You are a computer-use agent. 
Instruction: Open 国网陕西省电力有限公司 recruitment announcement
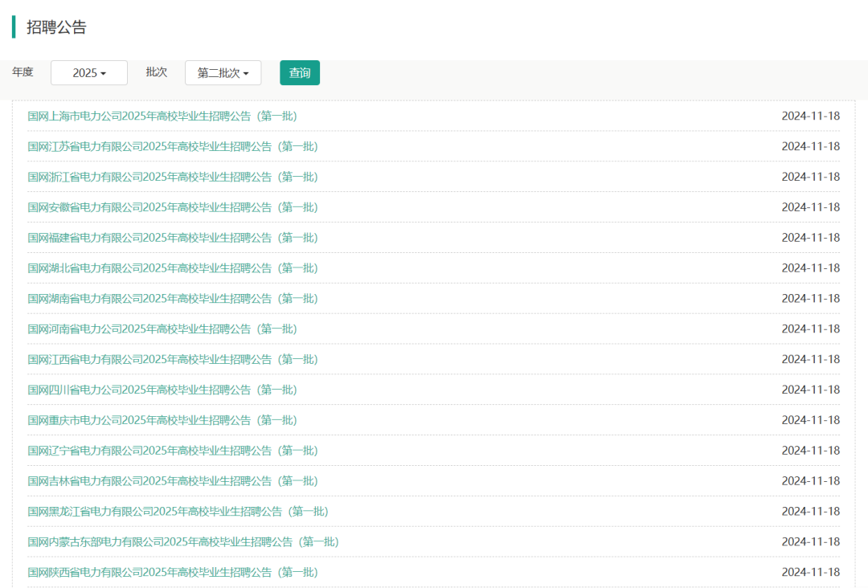(x=173, y=572)
